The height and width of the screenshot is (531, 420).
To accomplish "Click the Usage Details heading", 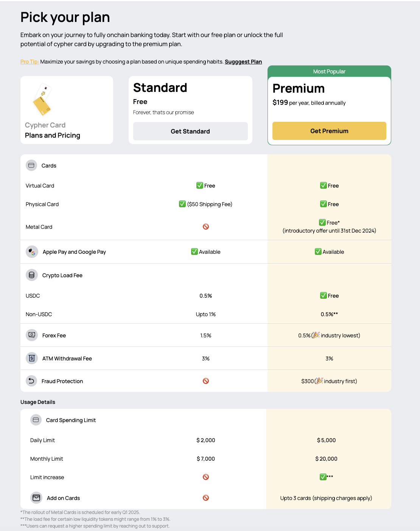I will click(38, 402).
